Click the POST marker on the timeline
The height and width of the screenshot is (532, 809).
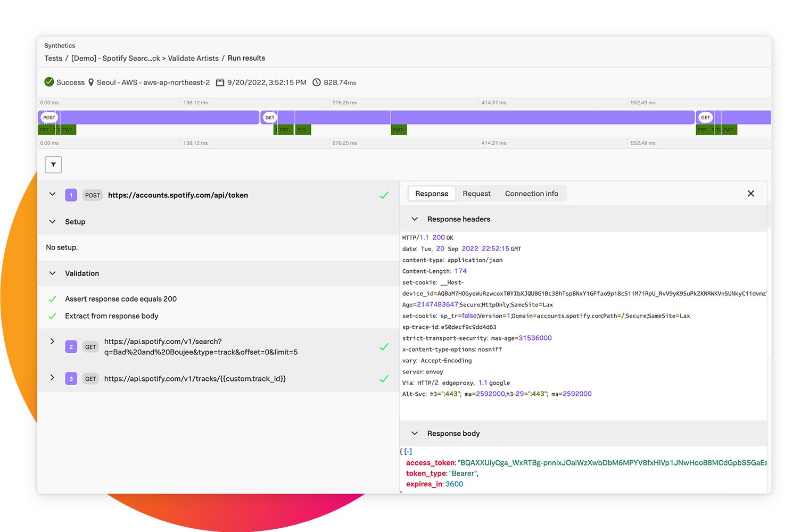pyautogui.click(x=49, y=118)
